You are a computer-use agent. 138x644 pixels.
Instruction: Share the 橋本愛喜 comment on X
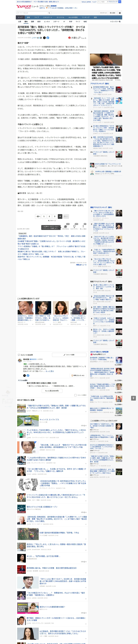pyautogui.click(x=24, y=375)
